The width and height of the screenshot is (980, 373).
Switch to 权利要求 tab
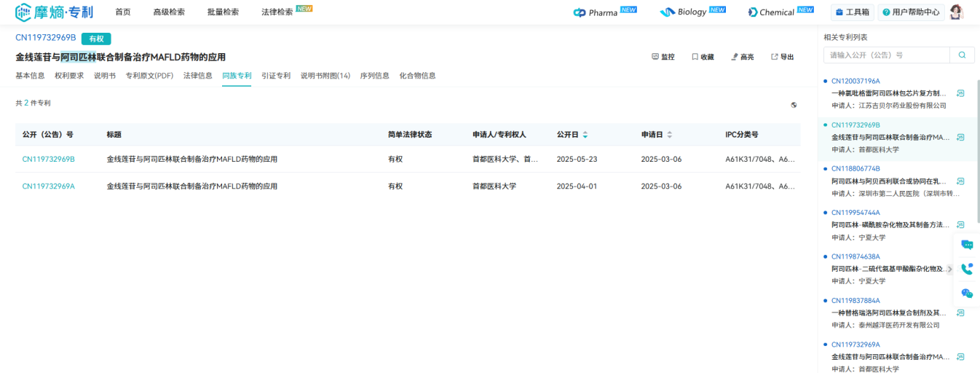click(69, 76)
